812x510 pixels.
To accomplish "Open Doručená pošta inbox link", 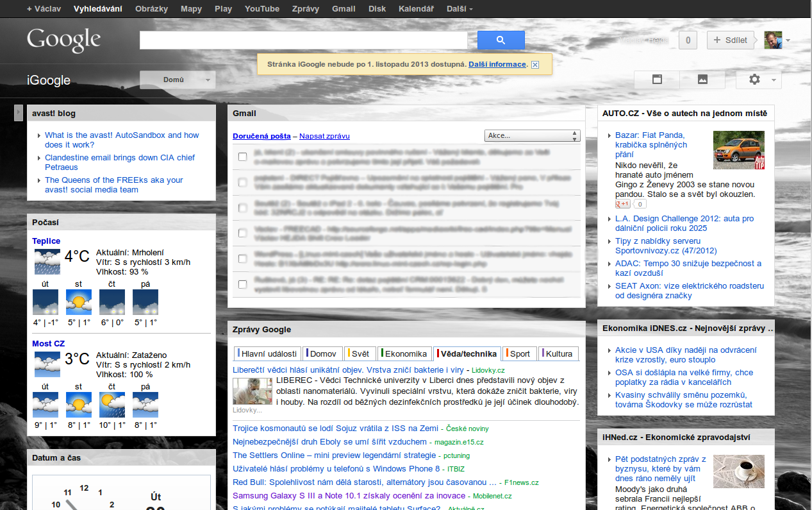I will click(261, 136).
